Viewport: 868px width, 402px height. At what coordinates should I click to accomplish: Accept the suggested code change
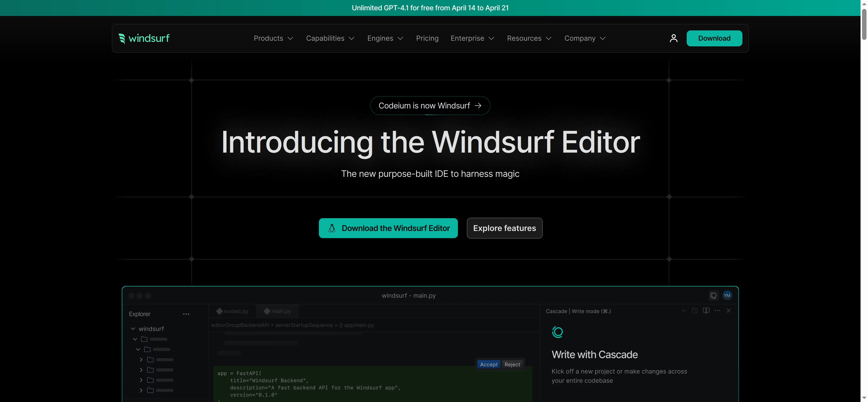click(x=489, y=365)
